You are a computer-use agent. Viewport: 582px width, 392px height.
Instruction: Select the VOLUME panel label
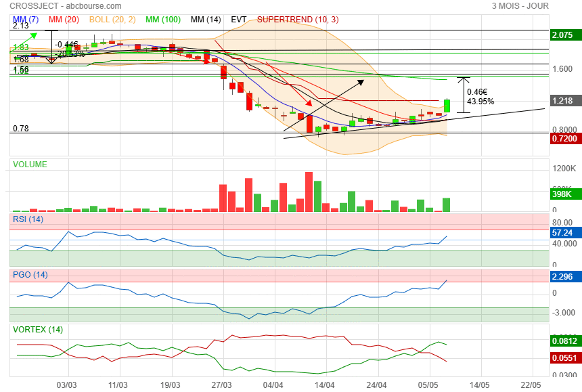(x=30, y=165)
